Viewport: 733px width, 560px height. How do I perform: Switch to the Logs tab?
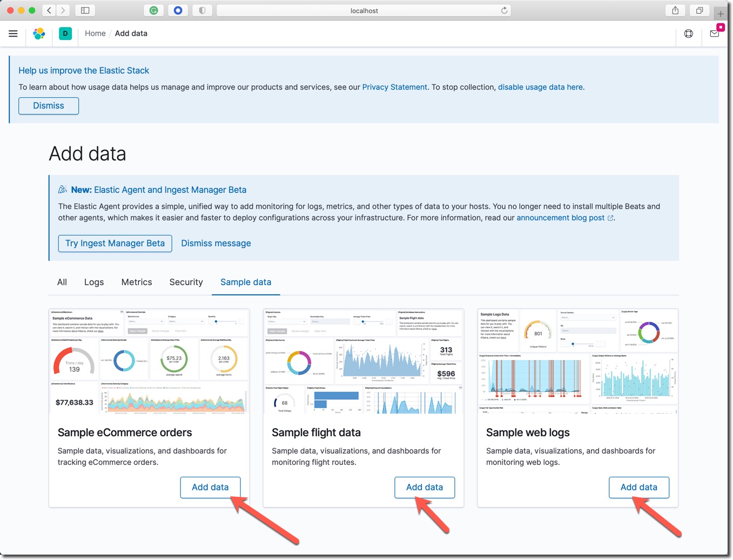[x=94, y=282]
